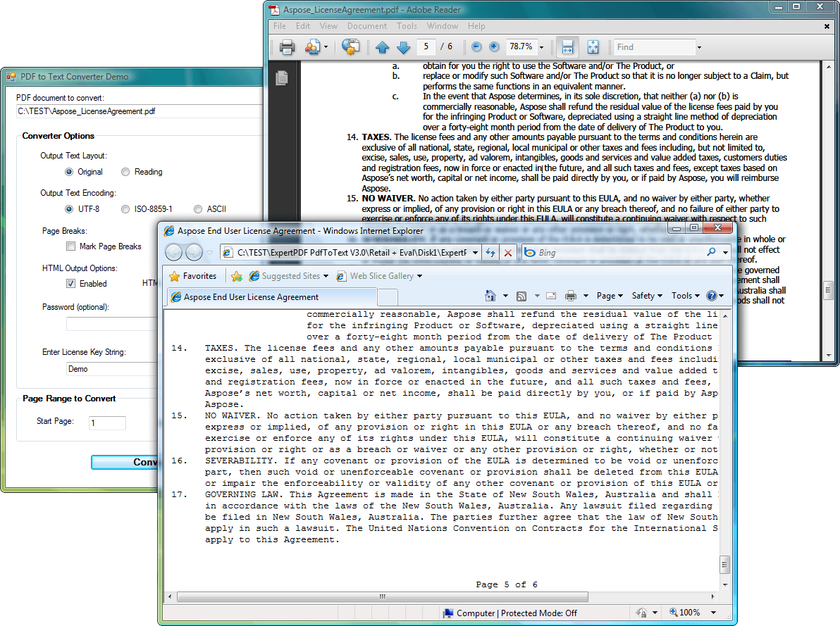Choose UTF-8 output text encoding
840x626 pixels.
click(x=68, y=209)
